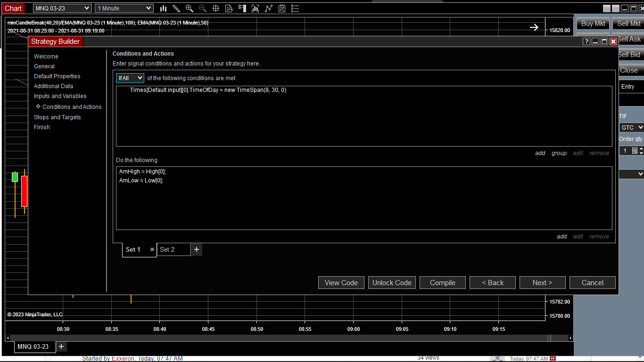Click the Exxeron link in background page
The image size is (644, 362).
(123, 359)
